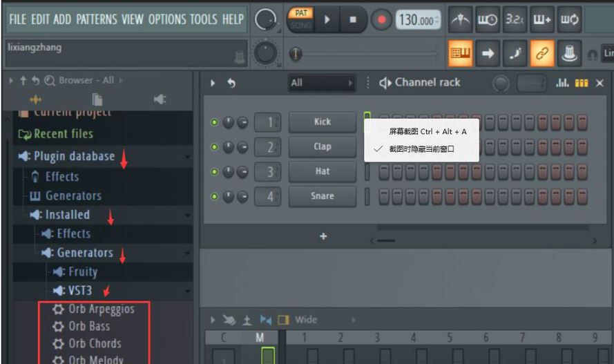Open the mixer options arrow menu
Screen dimensions: 614x364
coord(213,320)
